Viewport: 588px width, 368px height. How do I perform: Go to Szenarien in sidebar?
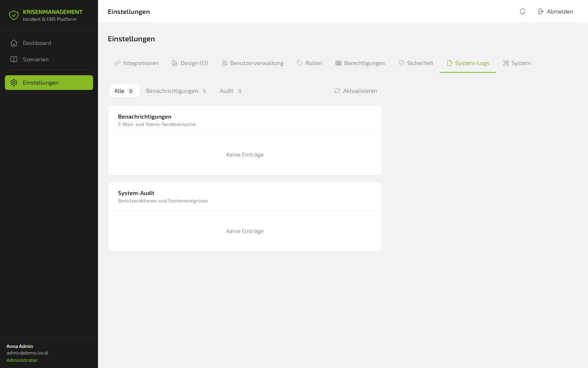pyautogui.click(x=49, y=59)
